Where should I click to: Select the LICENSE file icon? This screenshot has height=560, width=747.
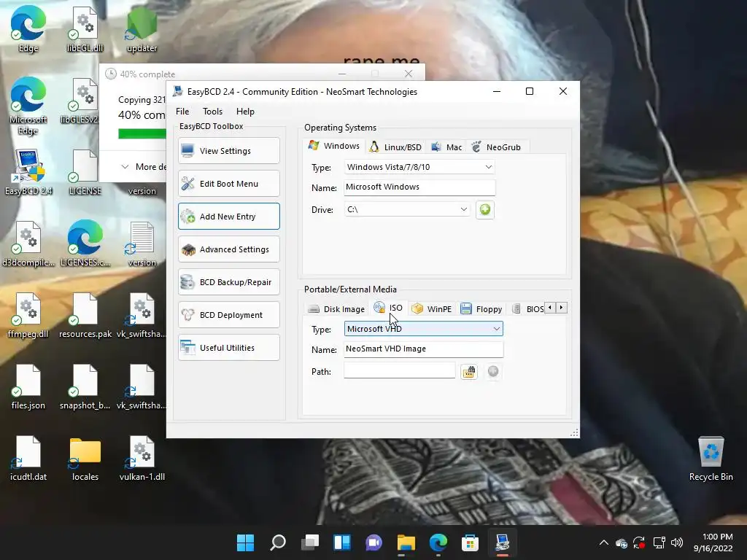[85, 172]
